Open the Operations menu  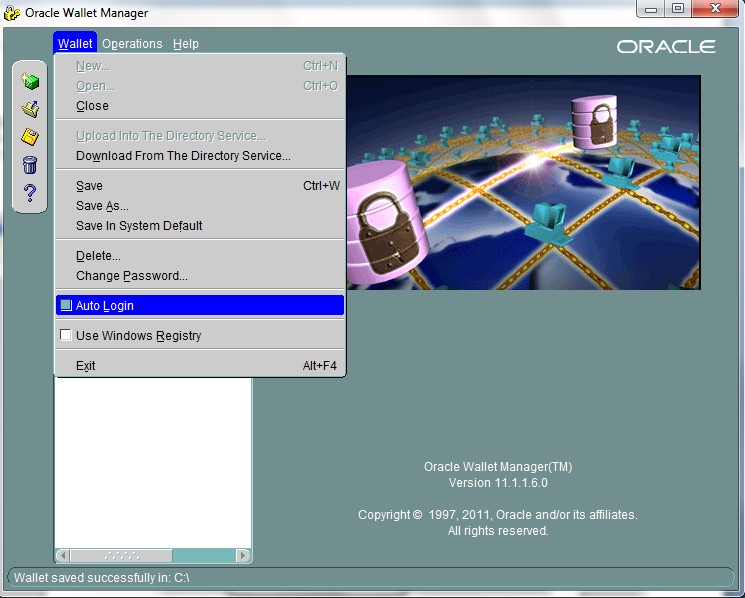click(x=132, y=44)
